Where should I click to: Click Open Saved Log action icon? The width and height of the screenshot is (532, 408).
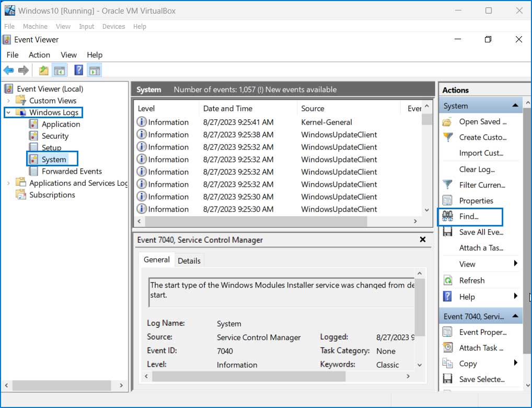point(447,122)
